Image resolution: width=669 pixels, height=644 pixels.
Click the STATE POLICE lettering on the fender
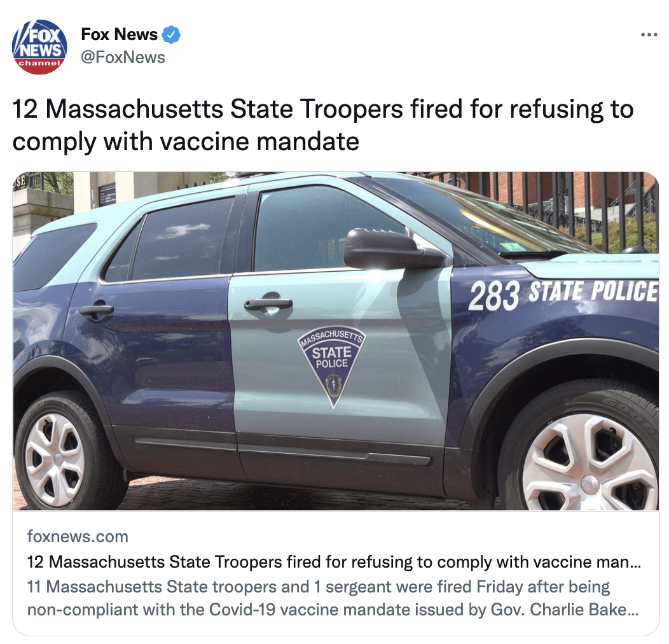593,292
